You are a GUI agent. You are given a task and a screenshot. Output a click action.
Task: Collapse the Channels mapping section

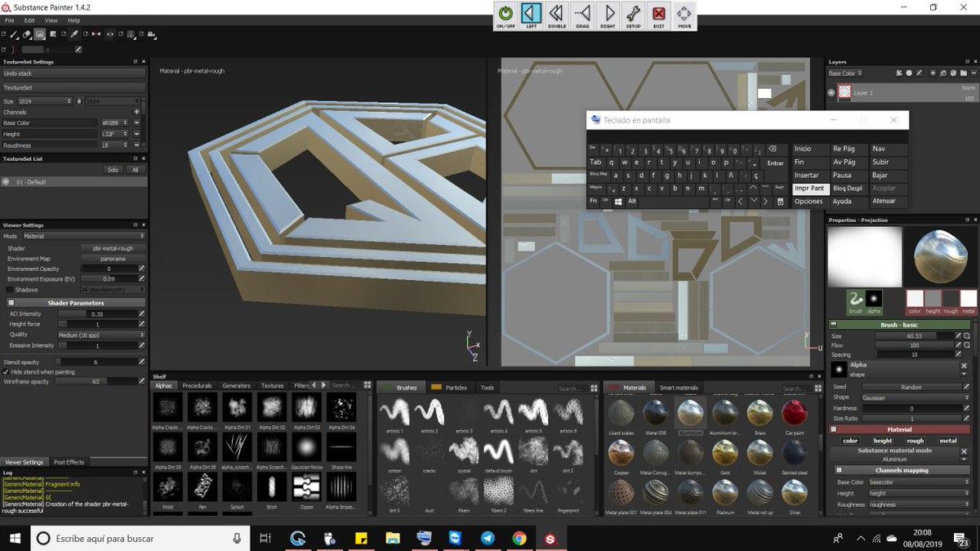pyautogui.click(x=839, y=470)
